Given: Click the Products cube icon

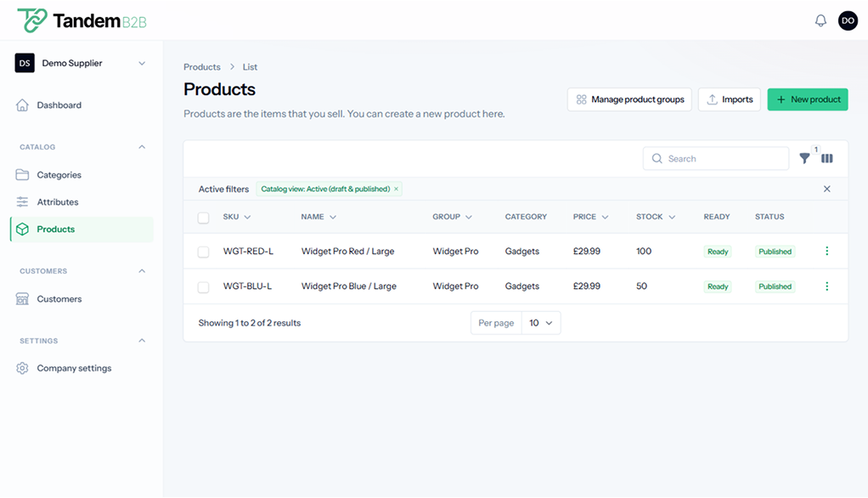Looking at the screenshot, I should click(x=22, y=229).
